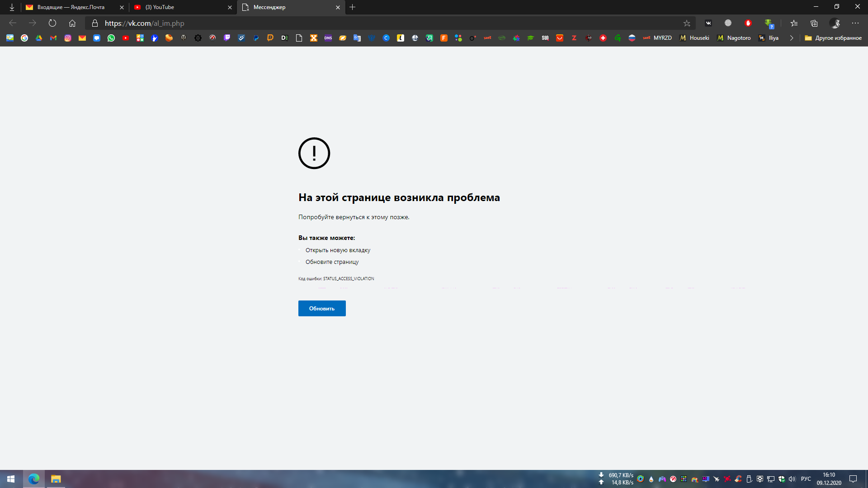Viewport: 868px width, 488px height.
Task: Open the orange F bookmark
Action: pyautogui.click(x=444, y=38)
